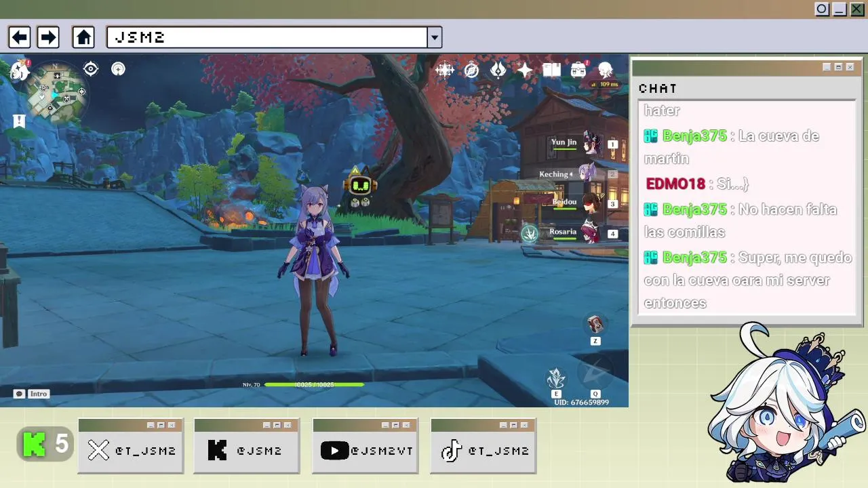The height and width of the screenshot is (488, 868).
Task: Open the character profile head icon
Action: 605,69
